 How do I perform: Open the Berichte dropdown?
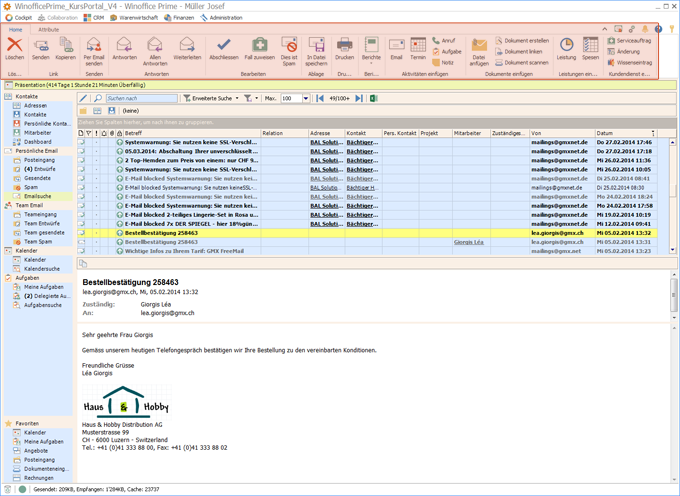(x=371, y=51)
